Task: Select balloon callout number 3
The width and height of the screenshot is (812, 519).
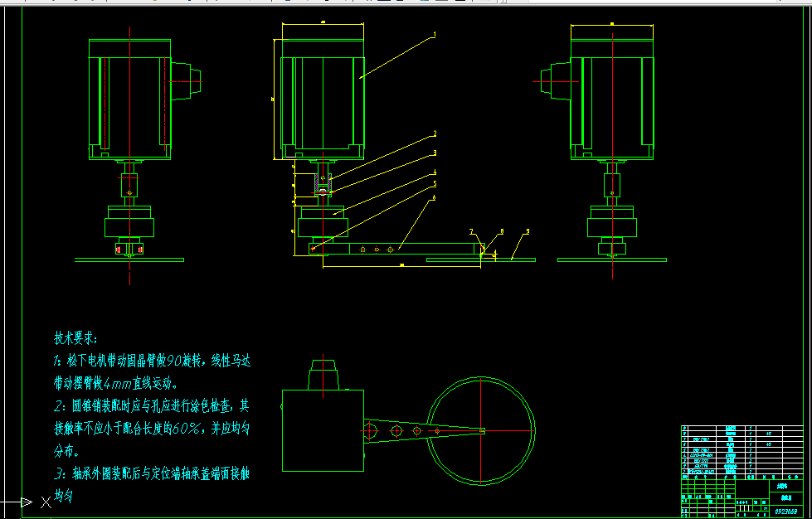Action: (x=435, y=153)
